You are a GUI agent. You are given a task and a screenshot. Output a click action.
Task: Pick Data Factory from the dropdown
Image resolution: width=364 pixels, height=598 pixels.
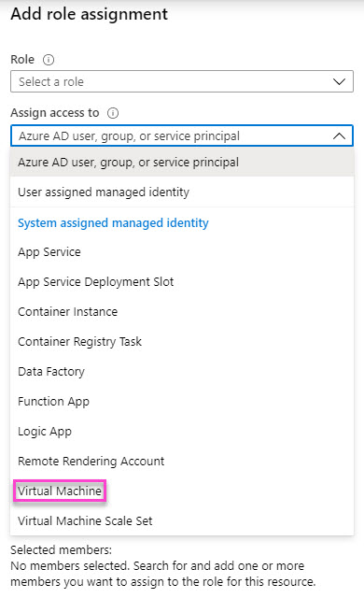click(182, 372)
